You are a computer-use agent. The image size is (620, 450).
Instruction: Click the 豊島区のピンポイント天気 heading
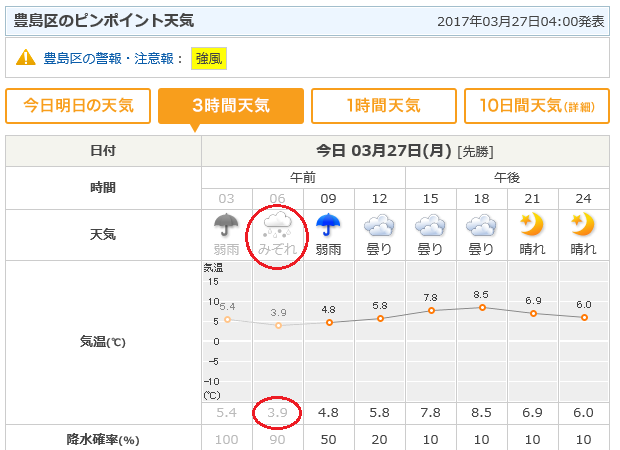click(x=104, y=20)
